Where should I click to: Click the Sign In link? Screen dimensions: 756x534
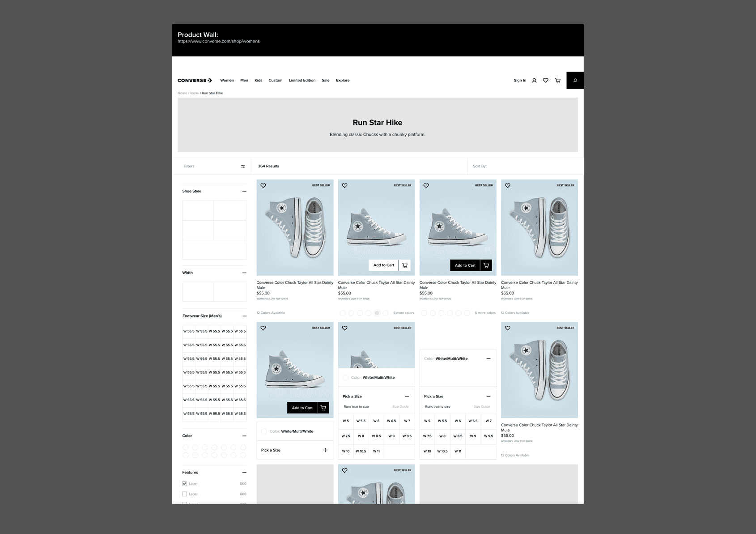[x=520, y=81]
